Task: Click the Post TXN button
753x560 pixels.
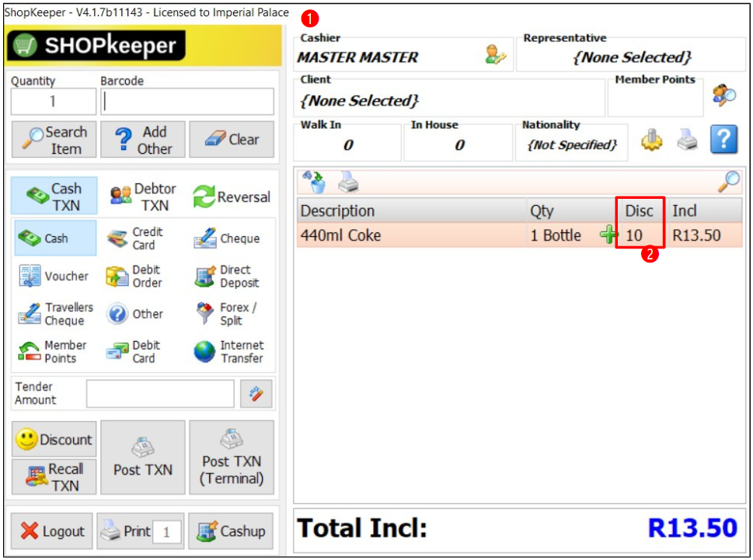Action: click(x=143, y=457)
